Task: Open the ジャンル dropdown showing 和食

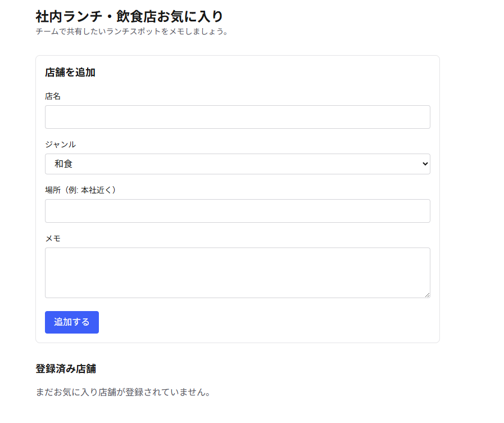Action: click(x=238, y=164)
